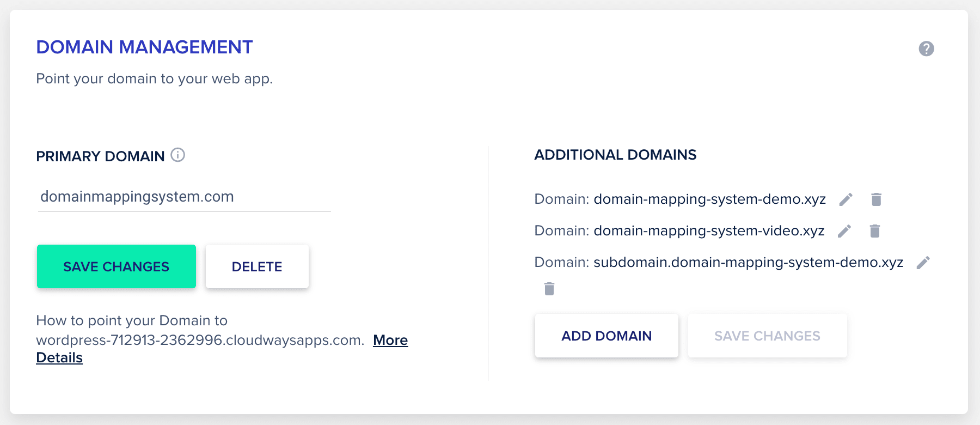Viewport: 980px width, 425px height.
Task: Edit the domain-mapping-system-video.xyz domain with its pencil
Action: [x=844, y=231]
